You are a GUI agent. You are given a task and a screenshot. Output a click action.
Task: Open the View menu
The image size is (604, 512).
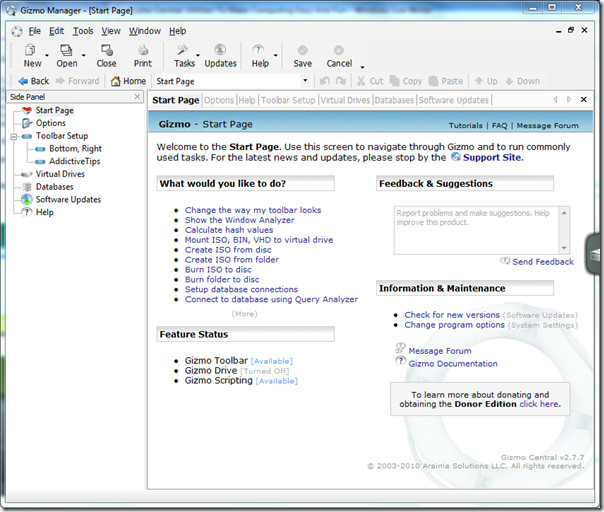[x=111, y=31]
